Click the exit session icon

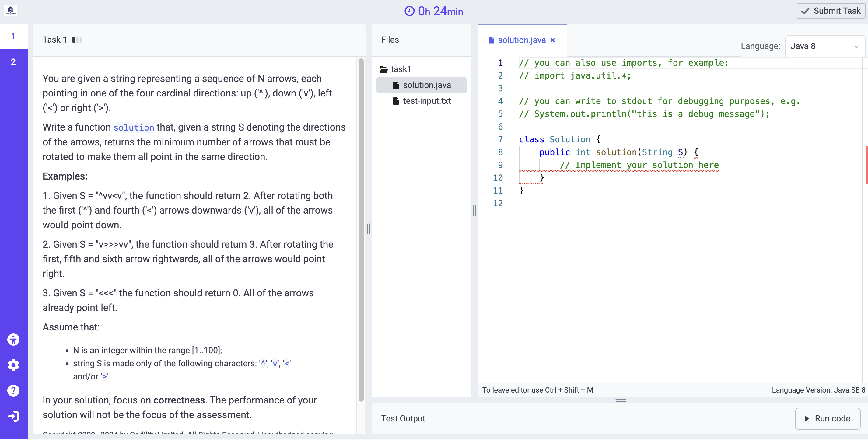tap(13, 416)
